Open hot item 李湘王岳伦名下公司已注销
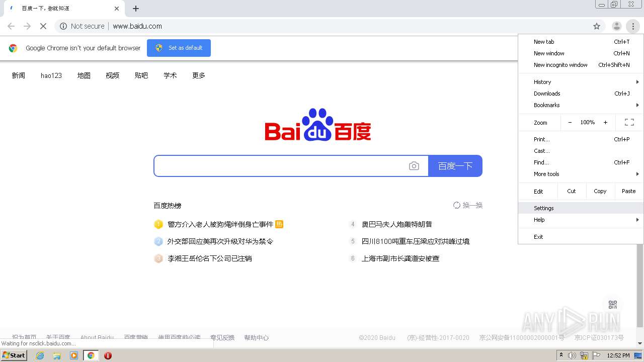 [210, 258]
